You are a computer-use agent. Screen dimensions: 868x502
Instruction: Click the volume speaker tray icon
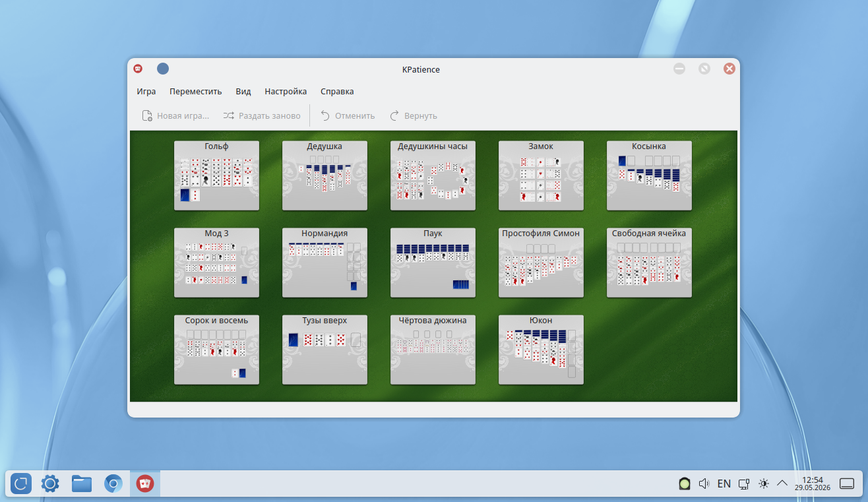click(x=704, y=484)
